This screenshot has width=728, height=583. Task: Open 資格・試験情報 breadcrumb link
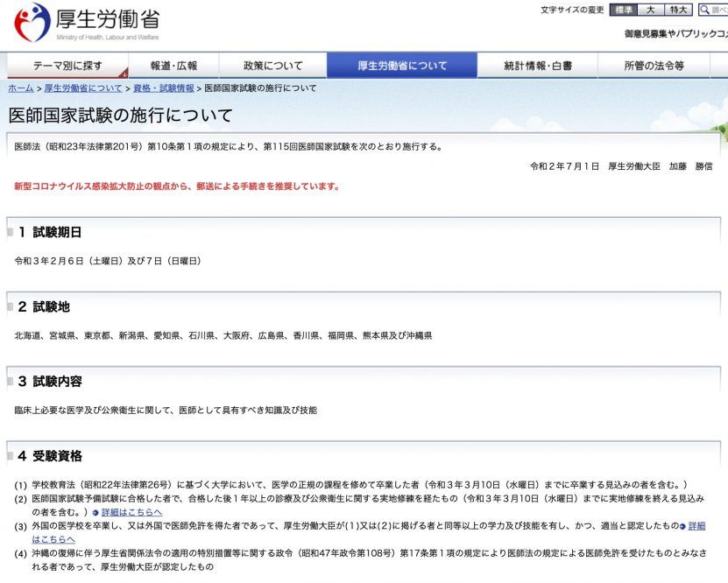164,88
